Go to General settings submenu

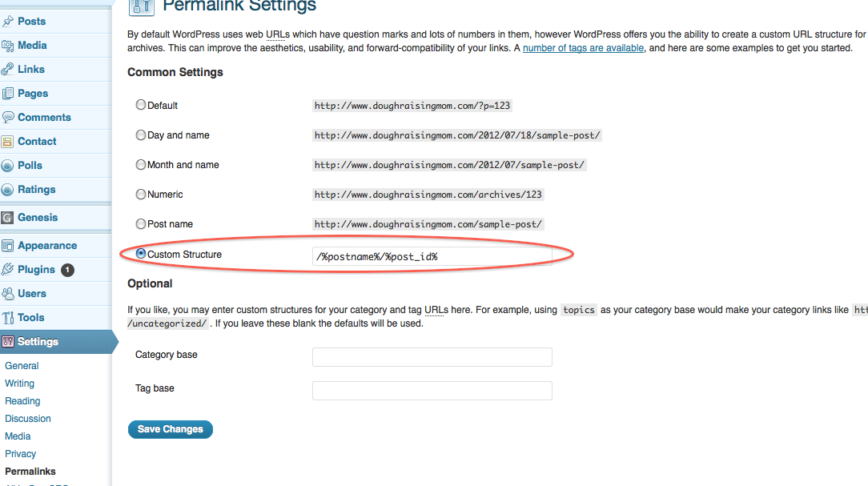(x=22, y=366)
